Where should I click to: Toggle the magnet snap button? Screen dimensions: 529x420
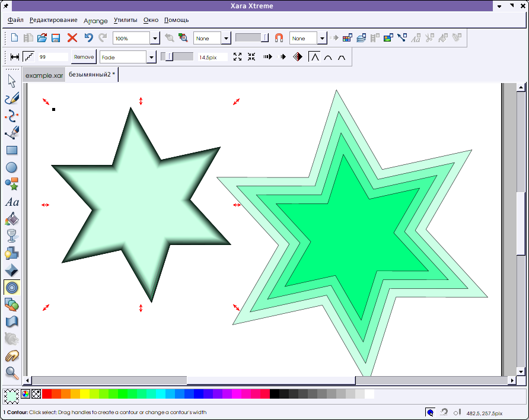pyautogui.click(x=279, y=38)
